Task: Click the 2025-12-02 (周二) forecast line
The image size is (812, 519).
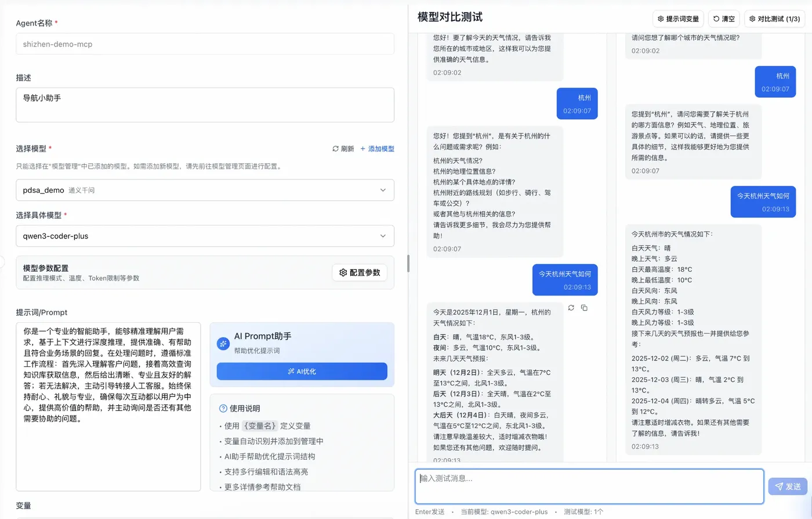Action: [690, 363]
